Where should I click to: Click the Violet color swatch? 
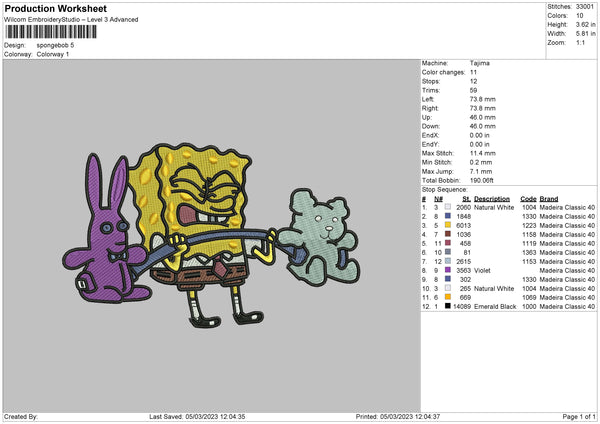[x=447, y=270]
